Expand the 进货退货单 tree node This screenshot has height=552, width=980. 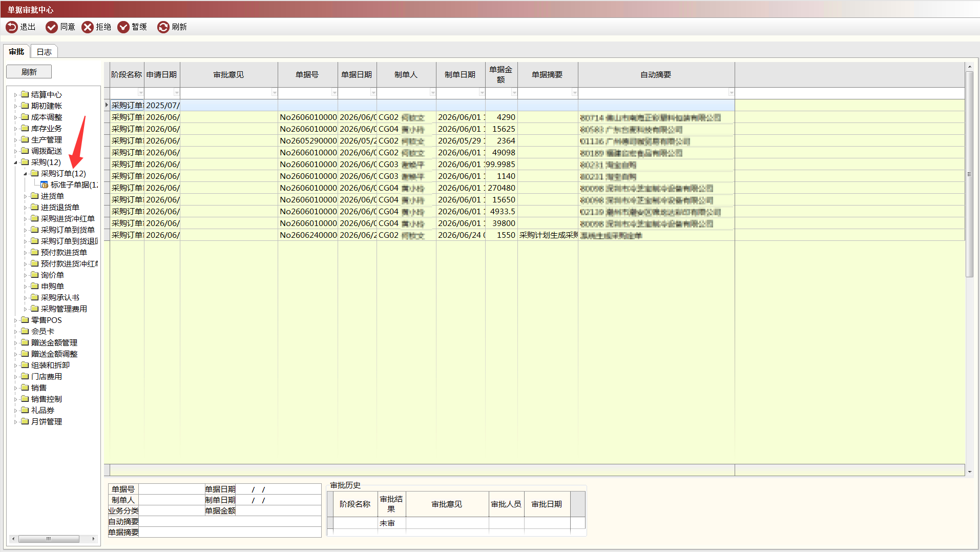[x=25, y=208]
